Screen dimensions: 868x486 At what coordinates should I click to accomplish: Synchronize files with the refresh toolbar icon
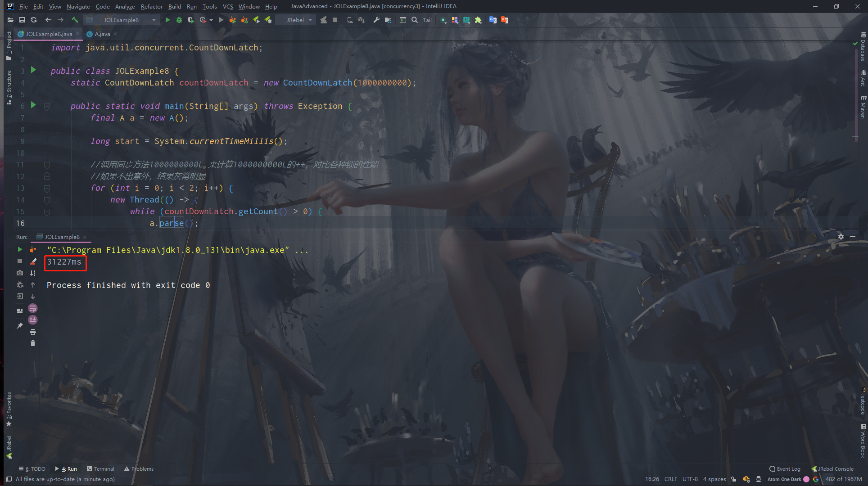pyautogui.click(x=34, y=20)
